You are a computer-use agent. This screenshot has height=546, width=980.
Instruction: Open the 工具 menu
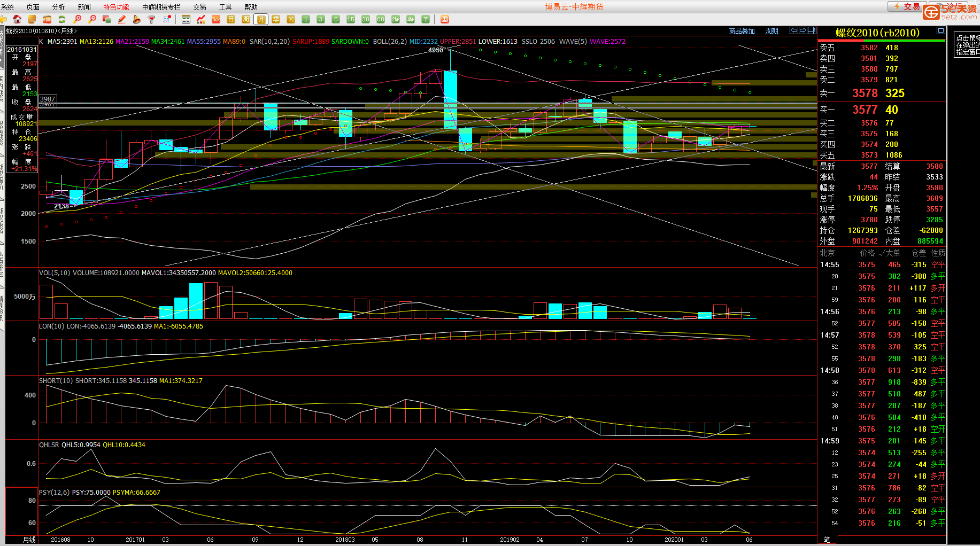(x=226, y=7)
